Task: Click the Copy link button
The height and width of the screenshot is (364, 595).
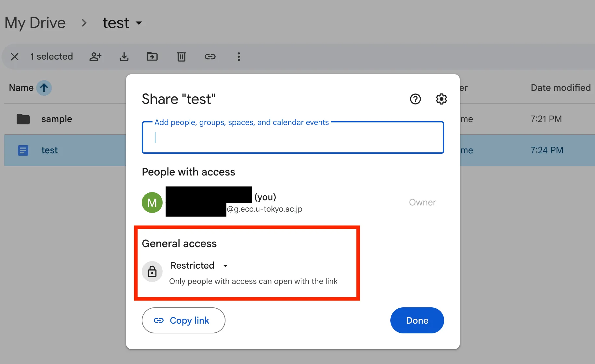Action: (x=183, y=320)
